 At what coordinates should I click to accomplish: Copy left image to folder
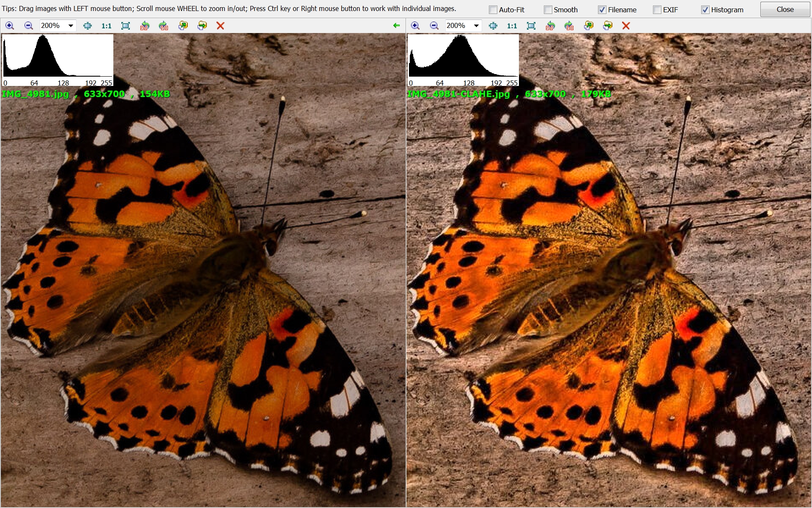pos(183,26)
